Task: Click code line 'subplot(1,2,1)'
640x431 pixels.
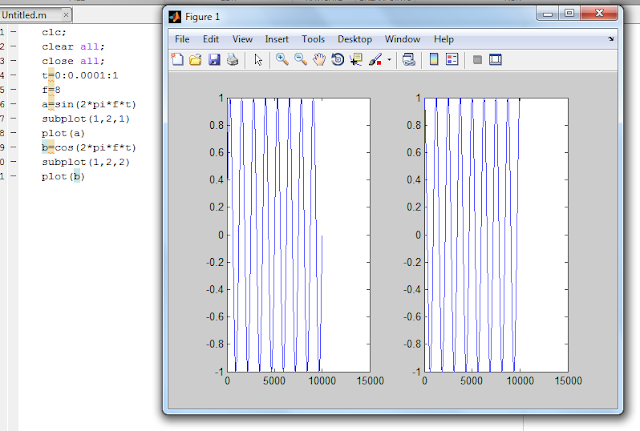Action: pyautogui.click(x=86, y=119)
